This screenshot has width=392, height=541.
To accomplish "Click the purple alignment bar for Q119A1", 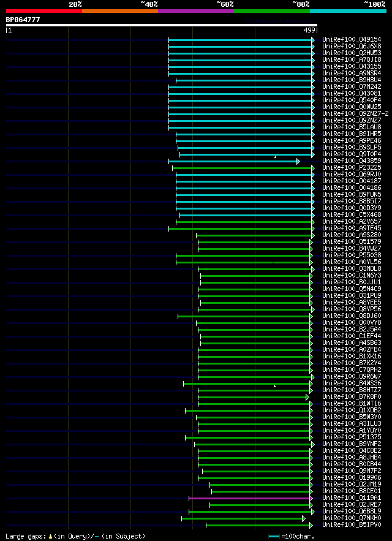I will (x=249, y=498).
